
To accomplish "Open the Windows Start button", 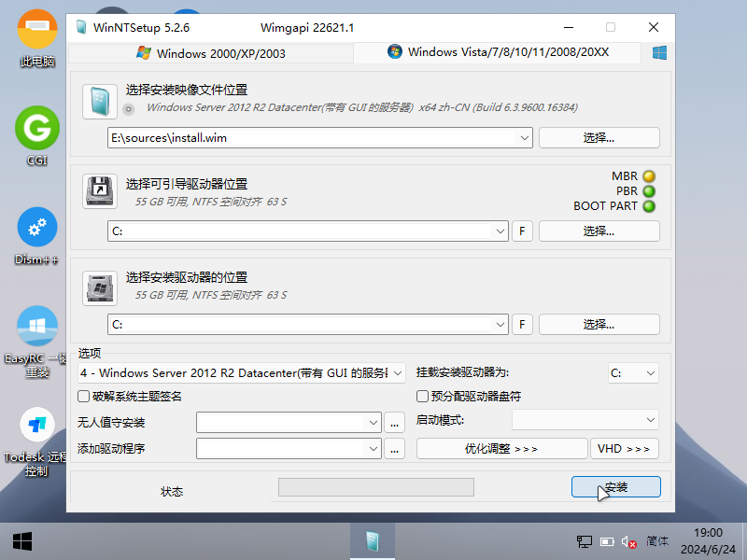I will coord(21,541).
